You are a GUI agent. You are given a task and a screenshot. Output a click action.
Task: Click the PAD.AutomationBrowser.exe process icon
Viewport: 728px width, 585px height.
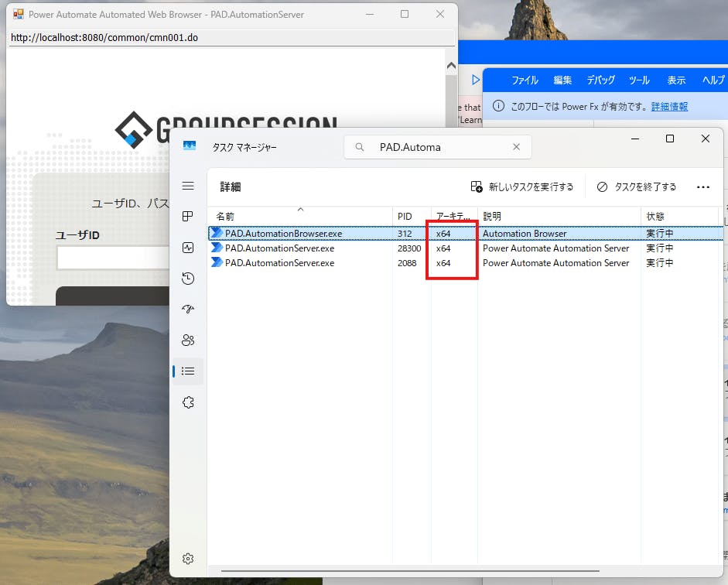tap(217, 233)
